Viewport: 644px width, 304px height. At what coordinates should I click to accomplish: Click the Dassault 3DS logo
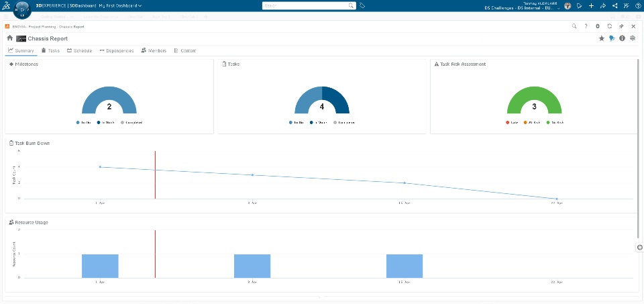click(x=6, y=6)
